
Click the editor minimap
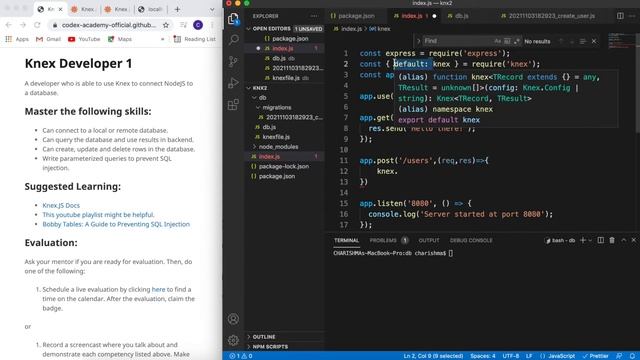tap(621, 41)
